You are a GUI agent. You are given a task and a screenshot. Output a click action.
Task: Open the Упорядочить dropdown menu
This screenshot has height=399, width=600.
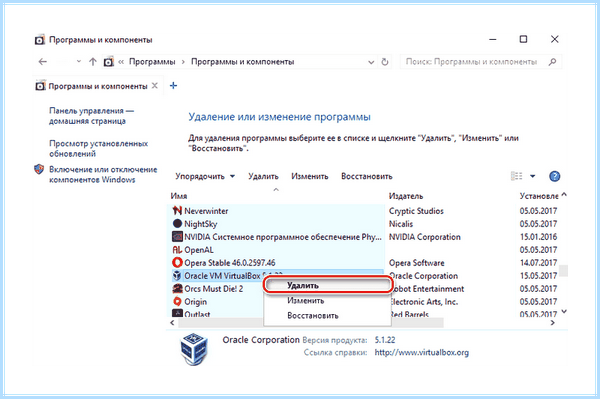pos(205,176)
